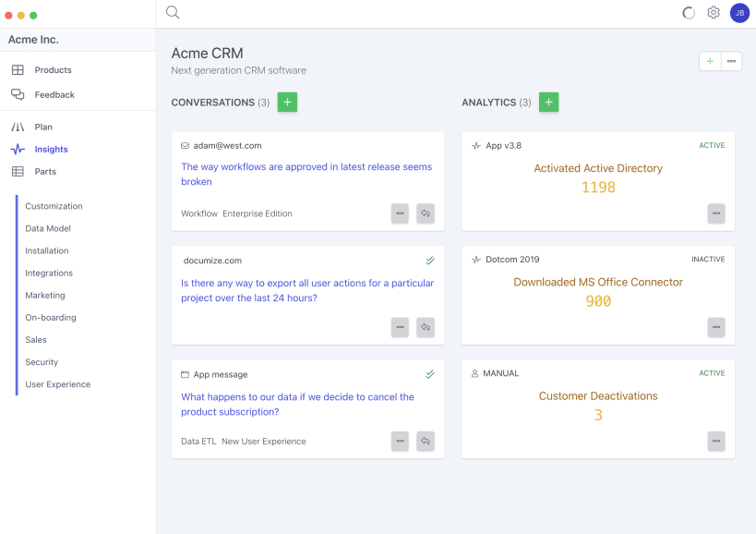Reply to the documize.com conversation
756x534 pixels.
[426, 327]
